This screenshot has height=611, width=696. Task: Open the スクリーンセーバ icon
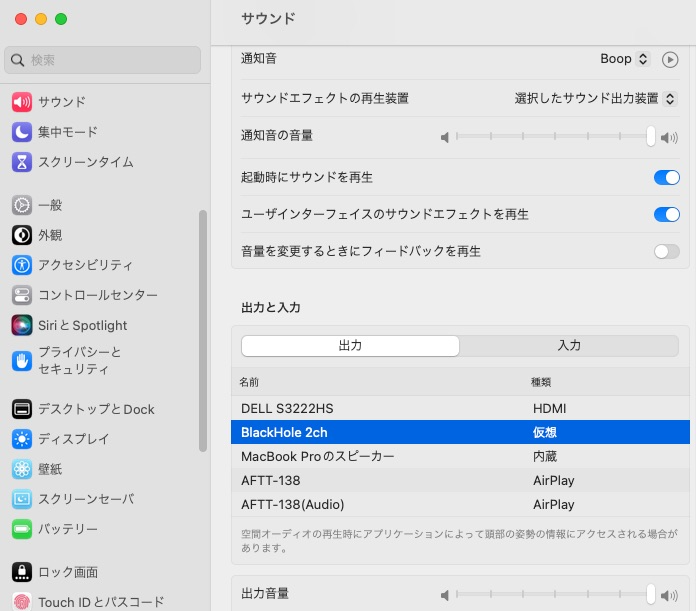[22, 499]
